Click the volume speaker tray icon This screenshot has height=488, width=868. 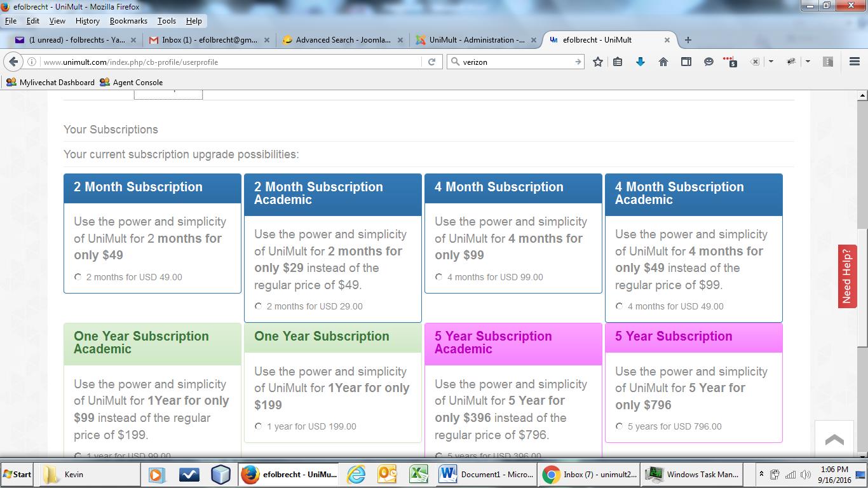click(x=806, y=475)
